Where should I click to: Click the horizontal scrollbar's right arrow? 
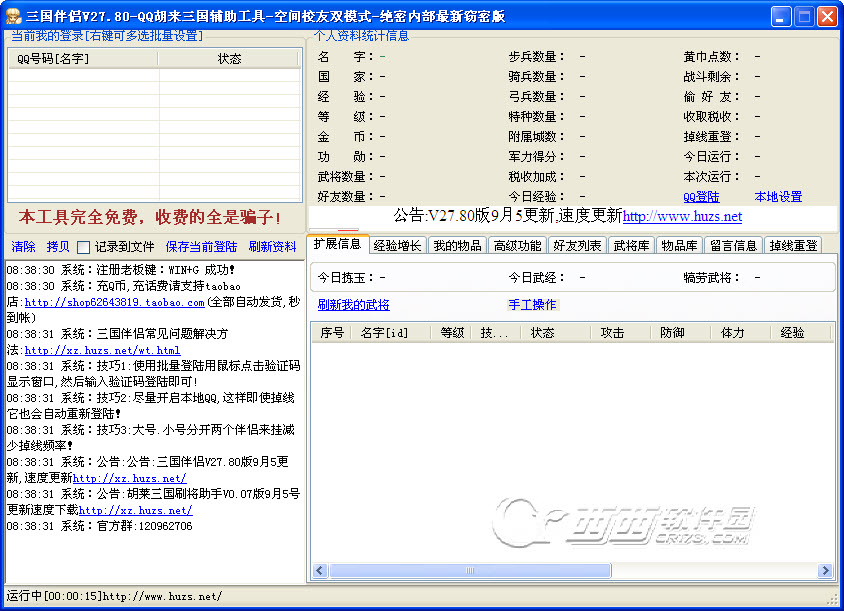[826, 571]
